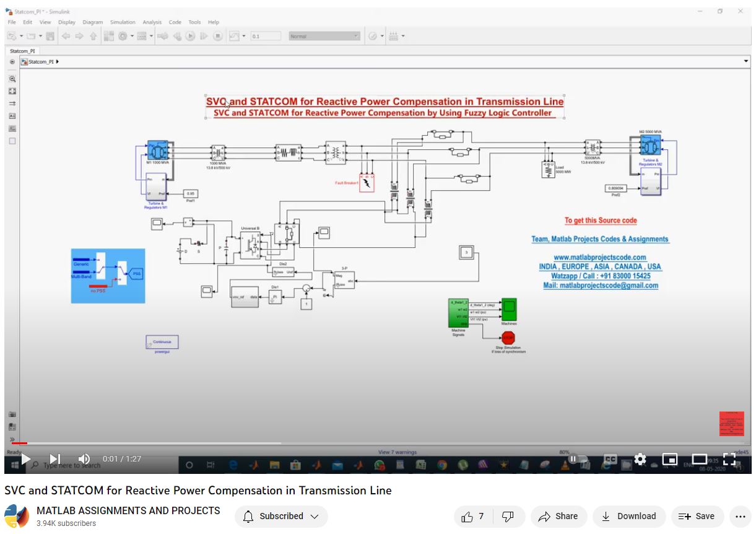The height and width of the screenshot is (534, 756).
Task: Download the video
Action: click(629, 516)
